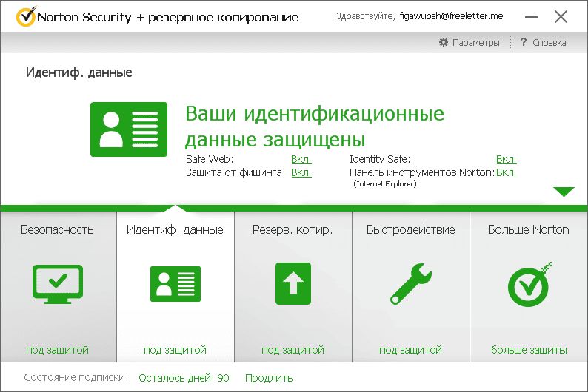Open the Идентиф. данные tab title
The height and width of the screenshot is (392, 588).
tap(175, 229)
